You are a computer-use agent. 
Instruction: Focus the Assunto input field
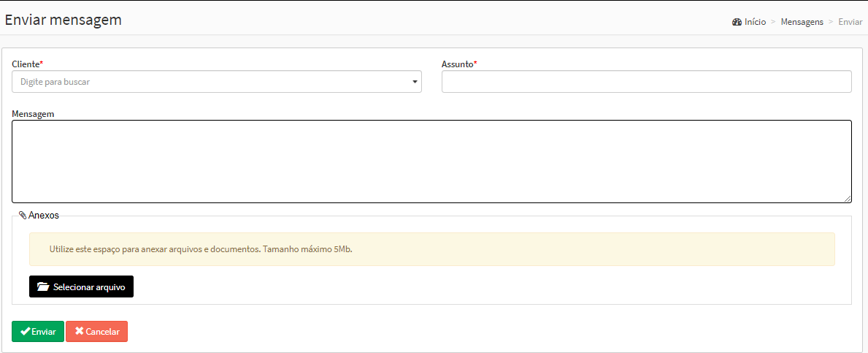coord(646,82)
